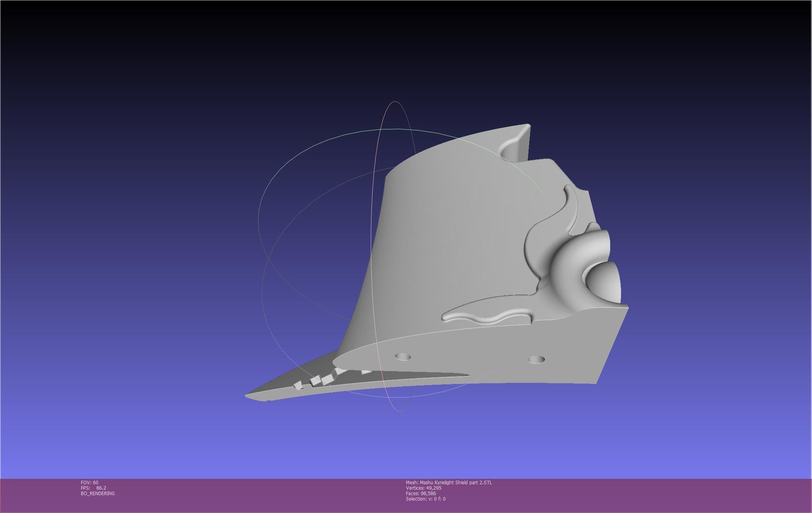Screen dimensions: 812x513
Task: Click the left circular hole on the shield mesh
Action: 403,356
